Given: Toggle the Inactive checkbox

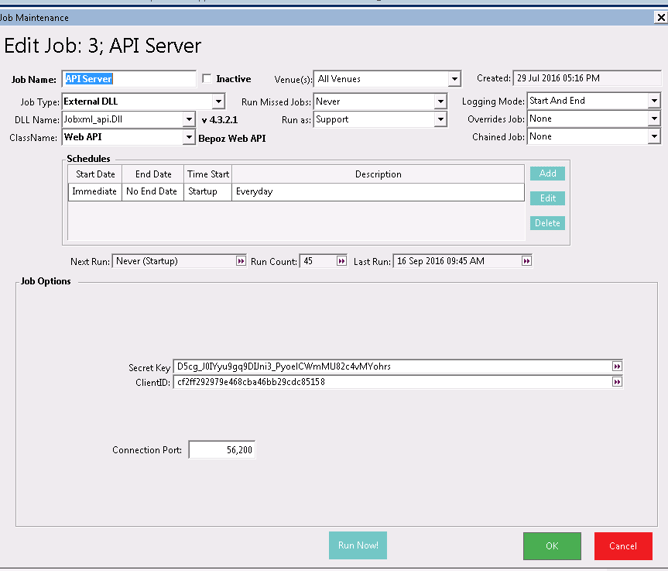Looking at the screenshot, I should (x=207, y=79).
